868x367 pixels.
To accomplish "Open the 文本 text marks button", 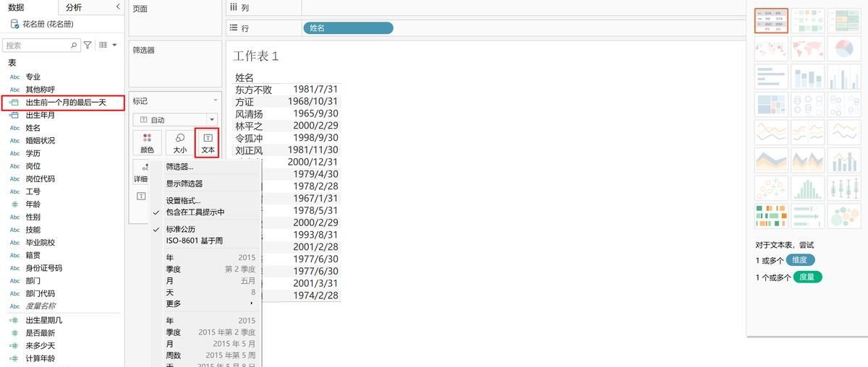I will (x=208, y=142).
